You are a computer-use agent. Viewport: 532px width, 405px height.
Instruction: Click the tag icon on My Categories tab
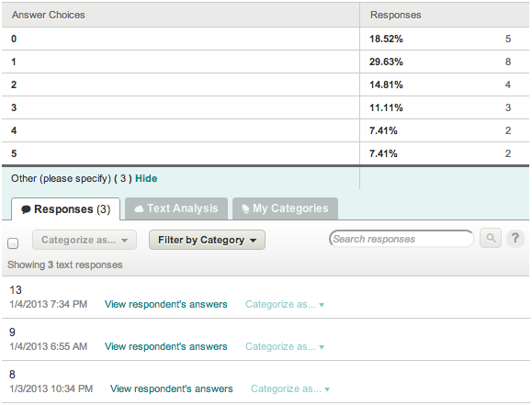[245, 208]
